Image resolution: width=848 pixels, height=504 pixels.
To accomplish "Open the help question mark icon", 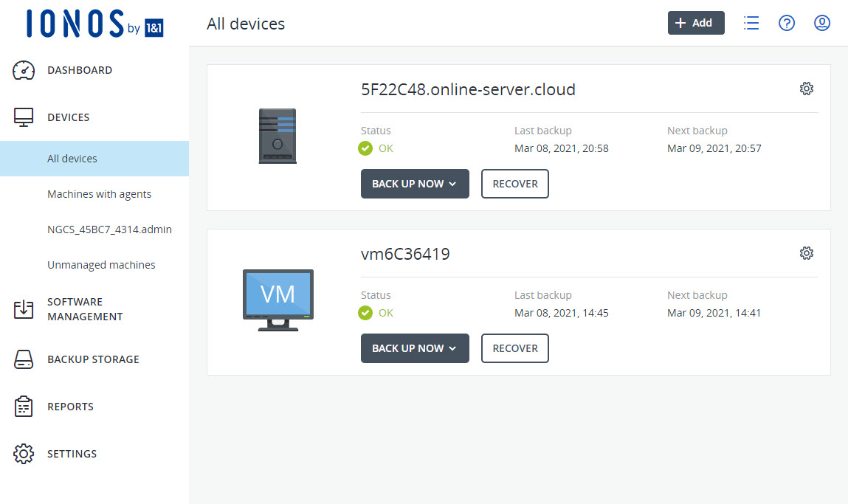I will tap(787, 24).
